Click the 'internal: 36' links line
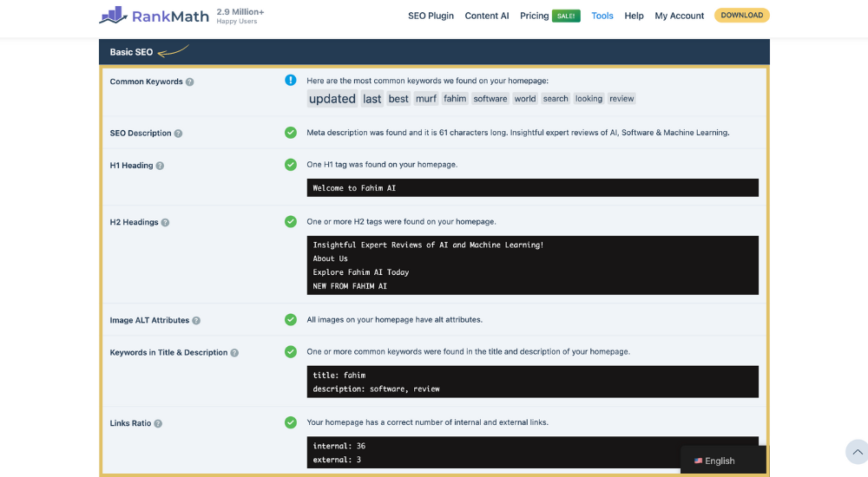This screenshot has height=477, width=868. [339, 446]
